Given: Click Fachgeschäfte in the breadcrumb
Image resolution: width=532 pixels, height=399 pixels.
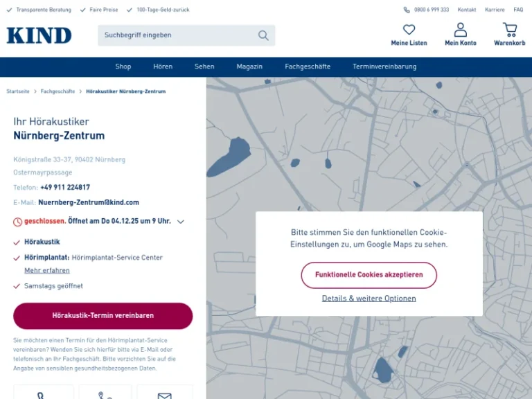Looking at the screenshot, I should 57,91.
